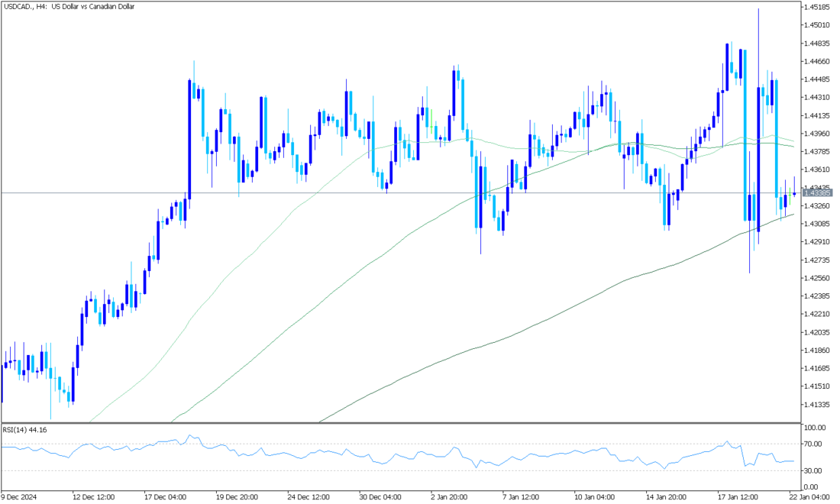Select the "RSI(14) 44.16" indicator label
This screenshot has height=504, width=840.
tap(24, 430)
